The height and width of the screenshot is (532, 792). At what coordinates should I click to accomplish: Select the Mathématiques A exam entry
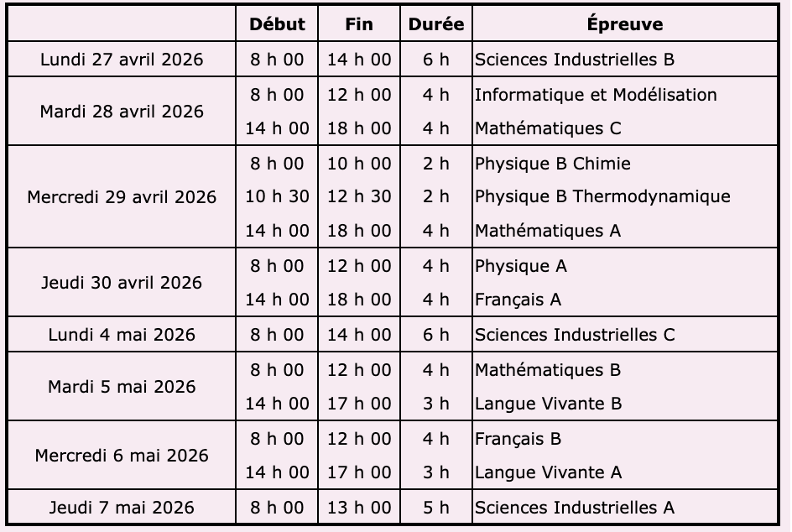[548, 231]
